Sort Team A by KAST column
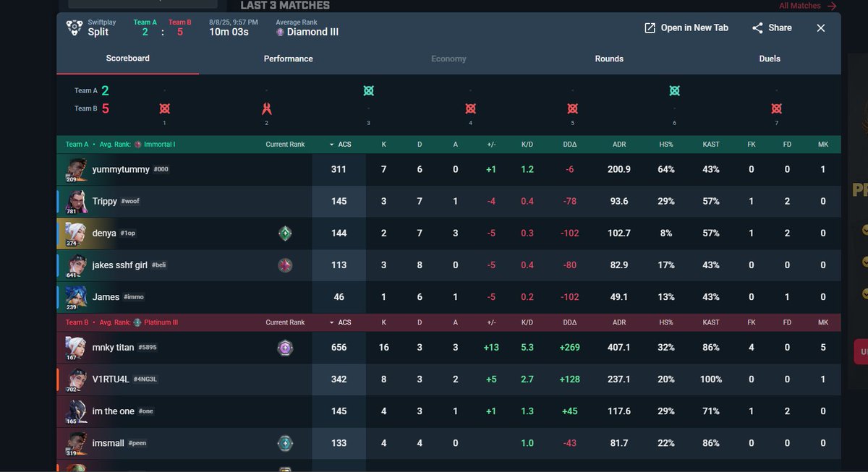Screen dimensions: 868x472 click(711, 145)
